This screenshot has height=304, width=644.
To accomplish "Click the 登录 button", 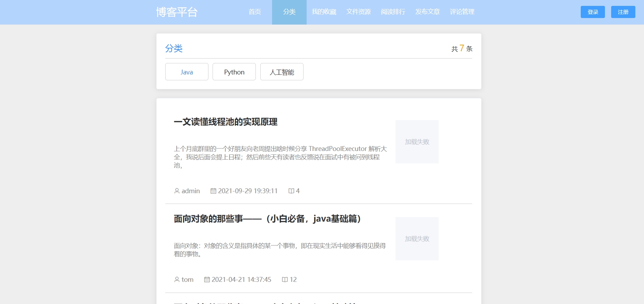I will [593, 12].
